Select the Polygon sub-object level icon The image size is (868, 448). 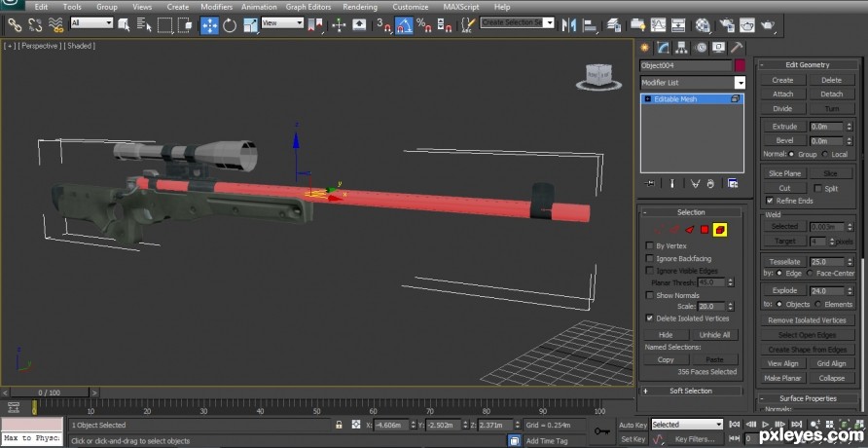[705, 229]
